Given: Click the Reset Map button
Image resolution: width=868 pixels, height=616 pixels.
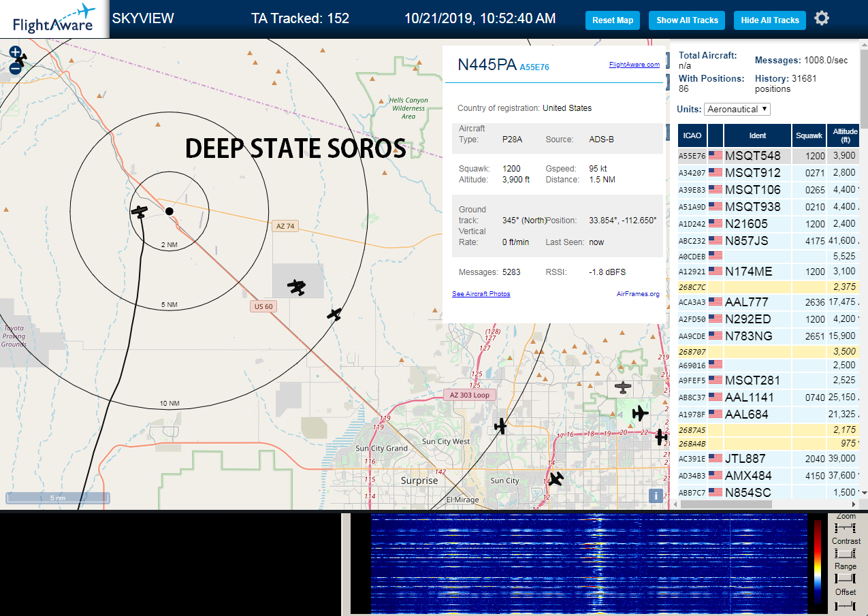Looking at the screenshot, I should click(613, 20).
